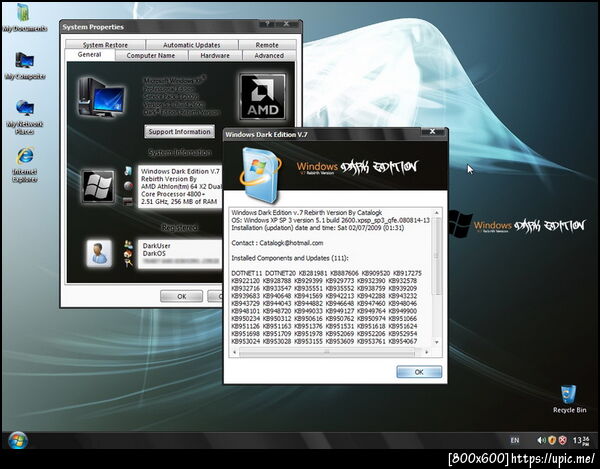Switch to the System Restore tab
The height and width of the screenshot is (469, 600).
coord(105,45)
